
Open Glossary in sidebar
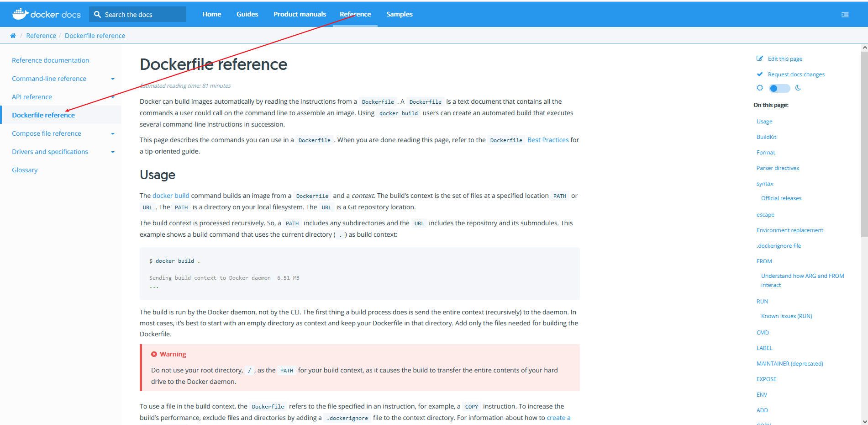(x=25, y=170)
